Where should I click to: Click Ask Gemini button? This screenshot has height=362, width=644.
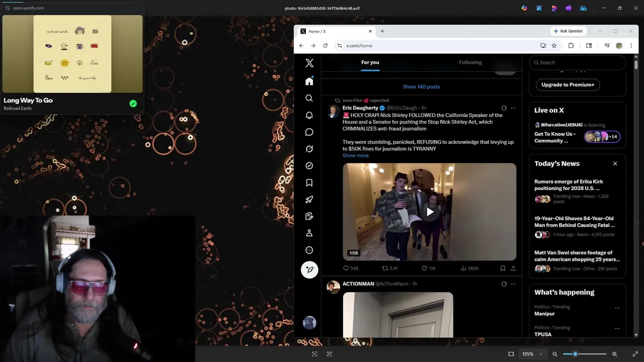tap(568, 31)
